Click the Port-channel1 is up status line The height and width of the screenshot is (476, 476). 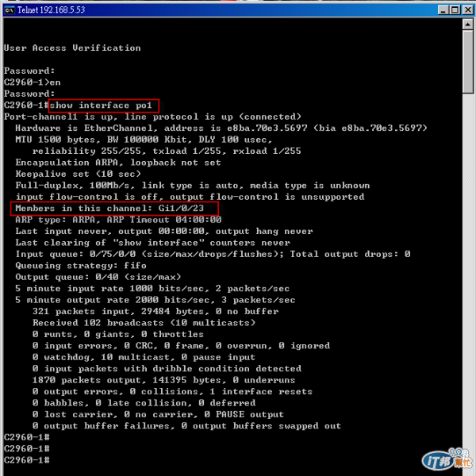[152, 117]
